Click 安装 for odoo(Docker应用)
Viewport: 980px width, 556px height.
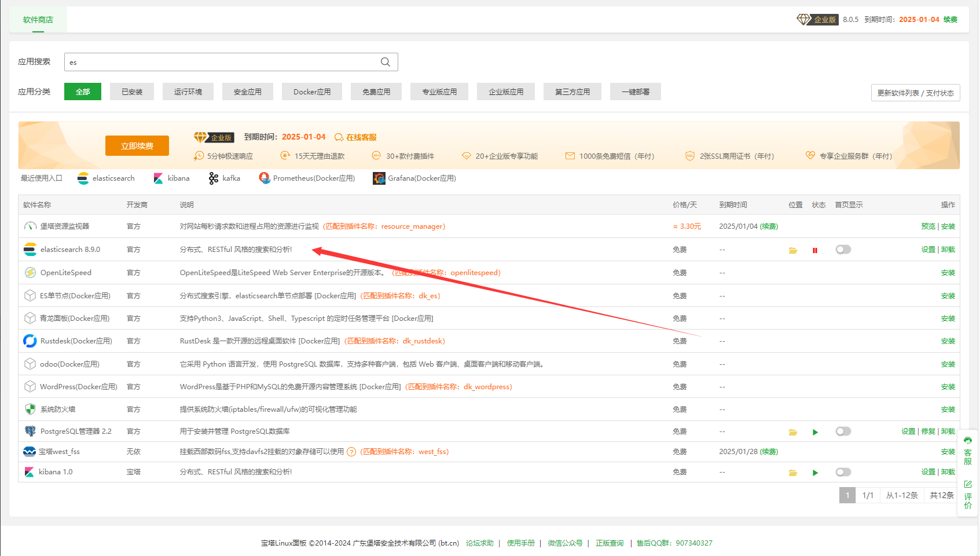click(948, 364)
